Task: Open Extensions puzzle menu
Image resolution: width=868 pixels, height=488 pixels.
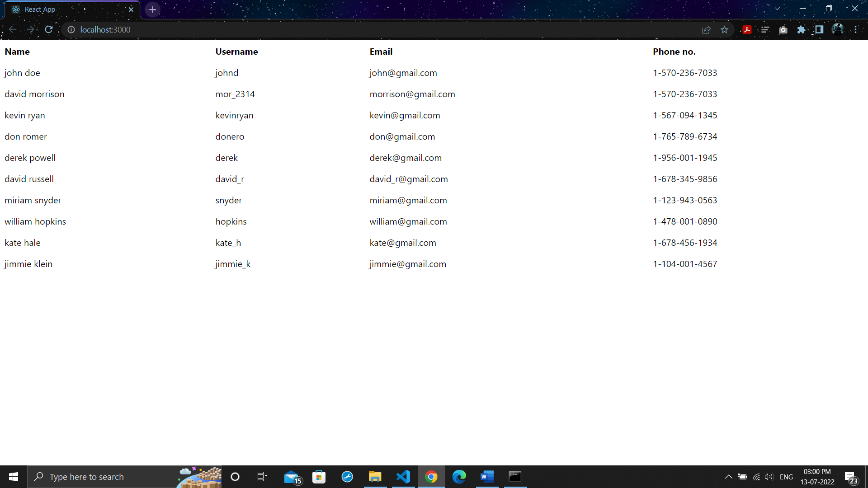Action: [x=801, y=30]
